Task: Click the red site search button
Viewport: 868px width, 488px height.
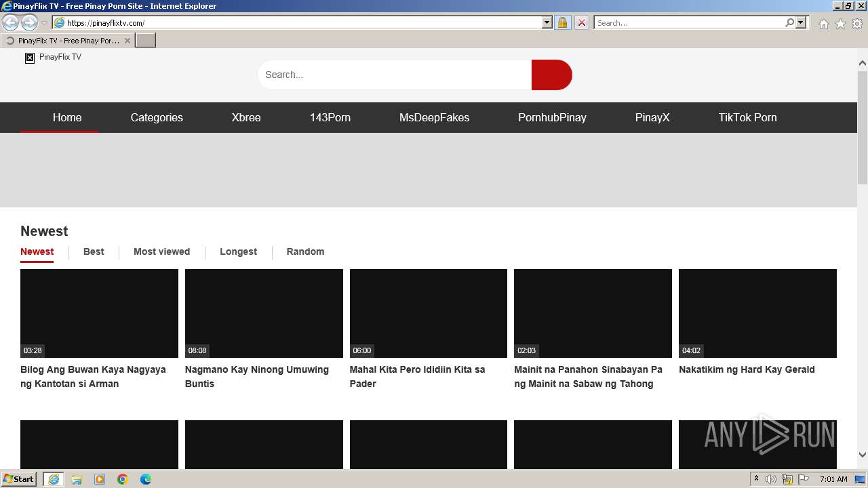Action: point(552,75)
